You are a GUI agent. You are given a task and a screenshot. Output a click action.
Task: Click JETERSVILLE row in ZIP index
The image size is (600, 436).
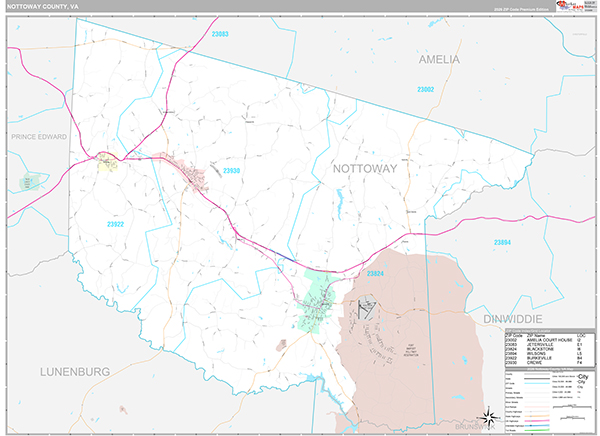(544, 345)
